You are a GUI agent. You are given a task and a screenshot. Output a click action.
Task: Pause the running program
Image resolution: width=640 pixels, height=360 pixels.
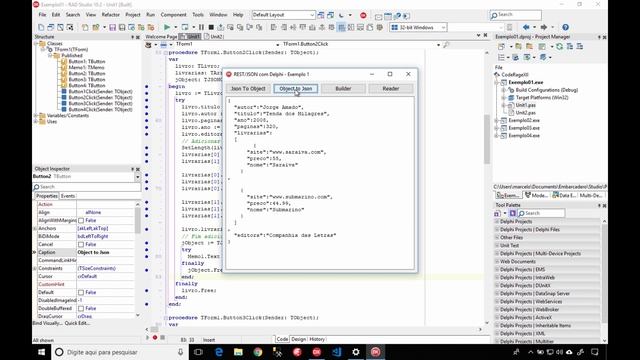click(201, 27)
